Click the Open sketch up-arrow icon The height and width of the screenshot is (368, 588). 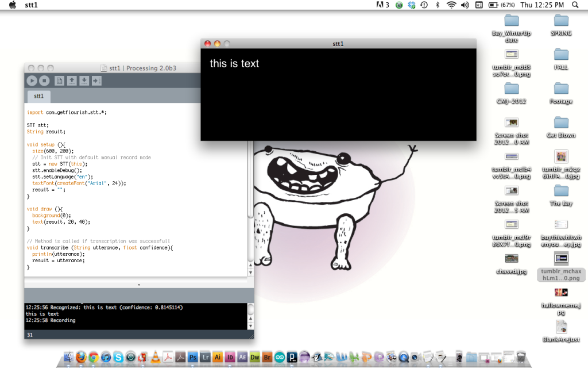tap(72, 80)
